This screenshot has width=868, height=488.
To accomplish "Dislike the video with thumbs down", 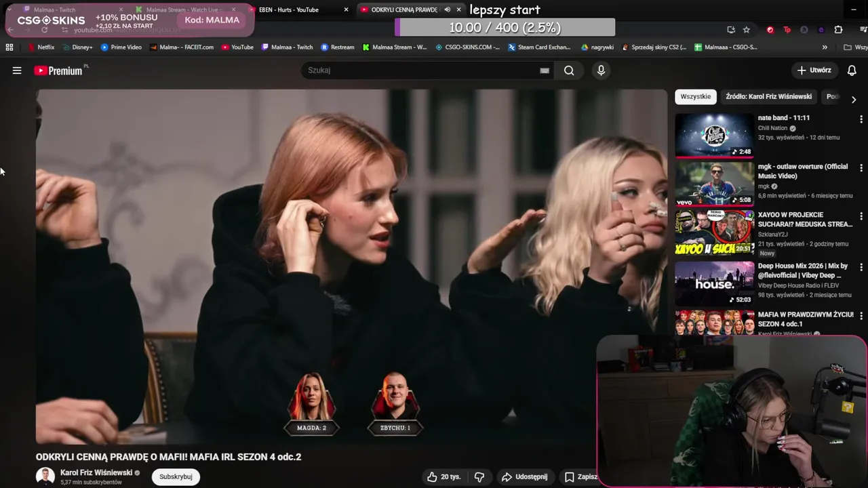I will [479, 477].
